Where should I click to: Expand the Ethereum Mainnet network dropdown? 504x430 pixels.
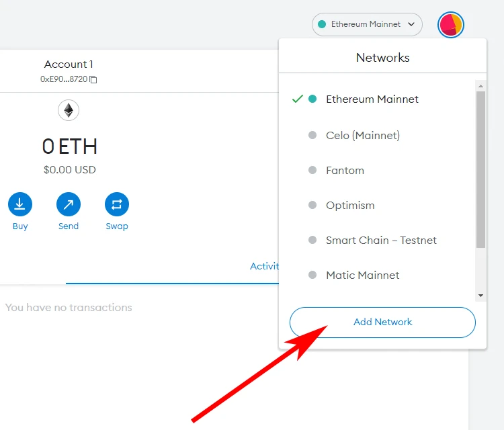pyautogui.click(x=367, y=24)
